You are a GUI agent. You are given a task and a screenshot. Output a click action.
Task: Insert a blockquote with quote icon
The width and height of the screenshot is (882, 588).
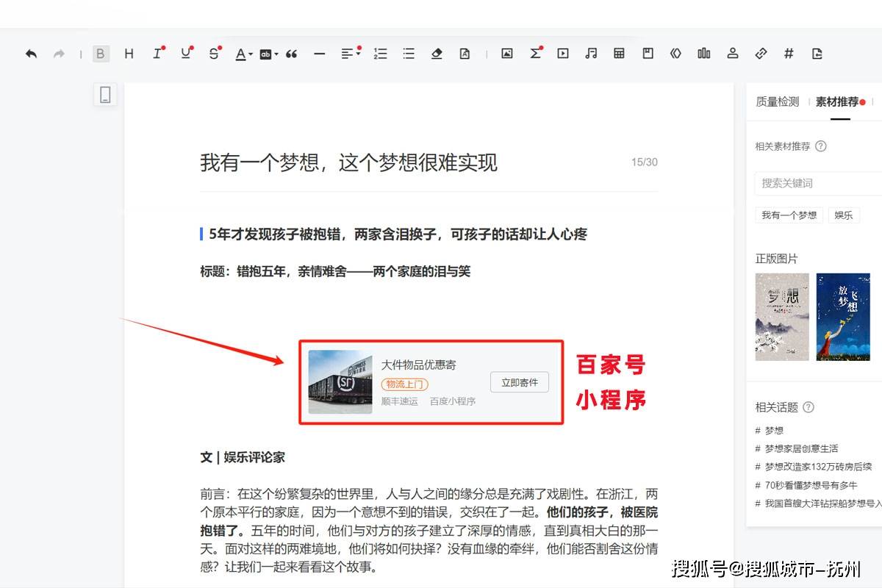291,54
